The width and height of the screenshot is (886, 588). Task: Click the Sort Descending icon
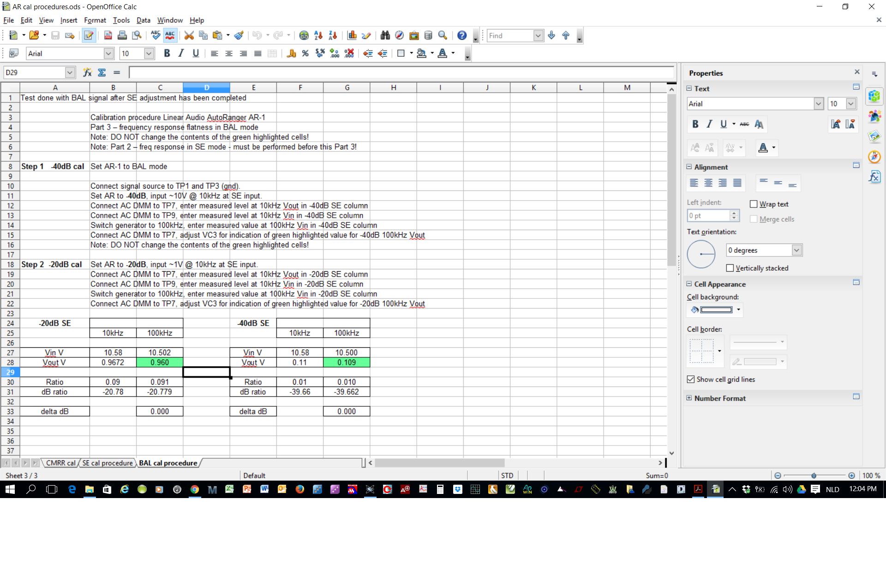[x=333, y=36]
